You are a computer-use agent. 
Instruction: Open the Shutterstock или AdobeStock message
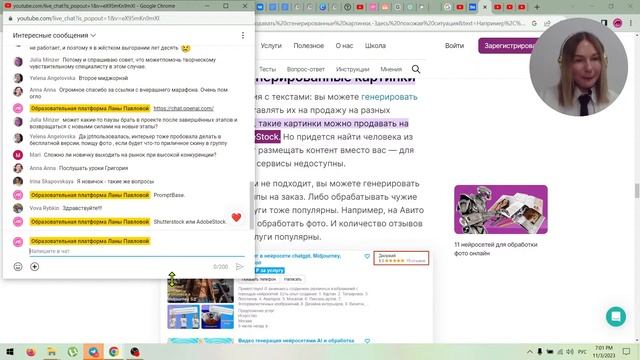click(x=190, y=222)
